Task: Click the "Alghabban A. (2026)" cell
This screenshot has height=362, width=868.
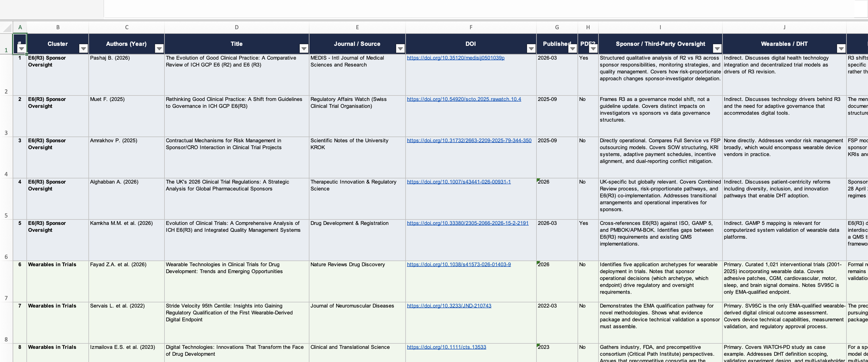Action: point(126,199)
